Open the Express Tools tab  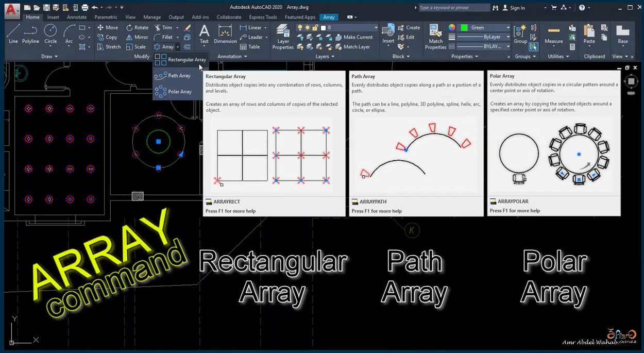pyautogui.click(x=263, y=17)
